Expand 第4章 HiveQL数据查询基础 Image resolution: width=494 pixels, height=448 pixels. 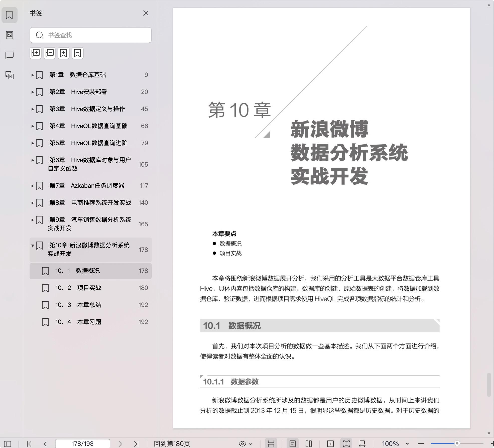pos(32,126)
